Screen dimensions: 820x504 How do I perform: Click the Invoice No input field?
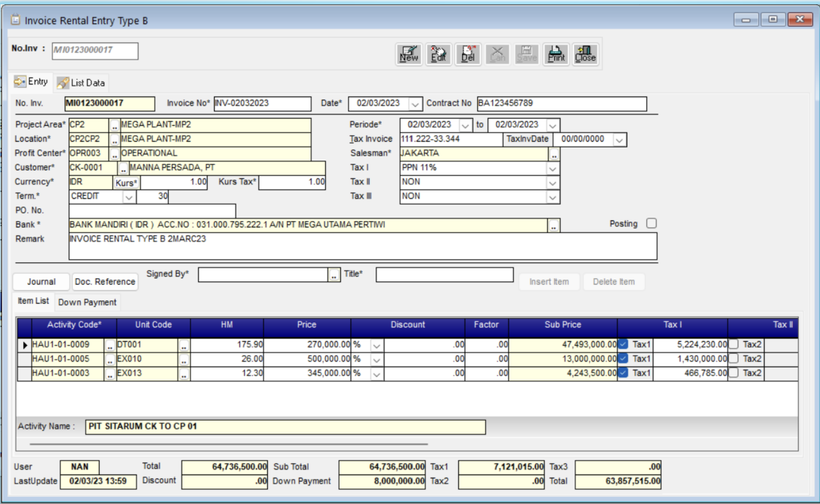tap(262, 103)
